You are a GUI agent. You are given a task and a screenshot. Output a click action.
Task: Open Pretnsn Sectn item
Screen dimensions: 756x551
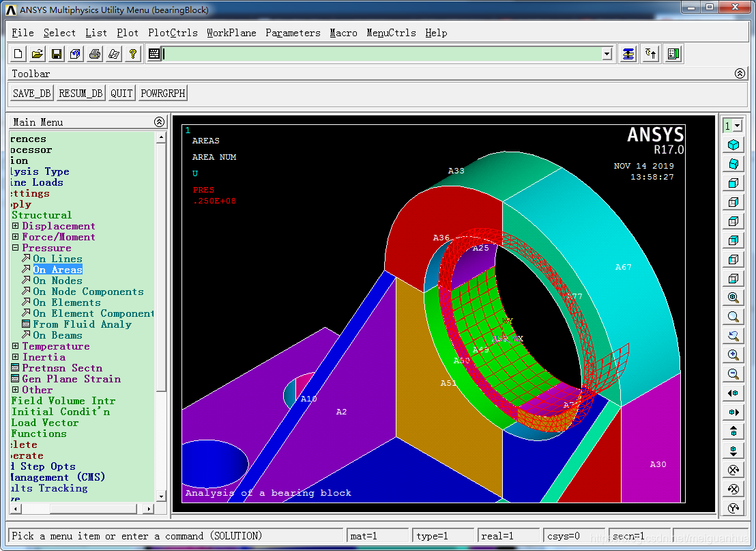coord(61,368)
